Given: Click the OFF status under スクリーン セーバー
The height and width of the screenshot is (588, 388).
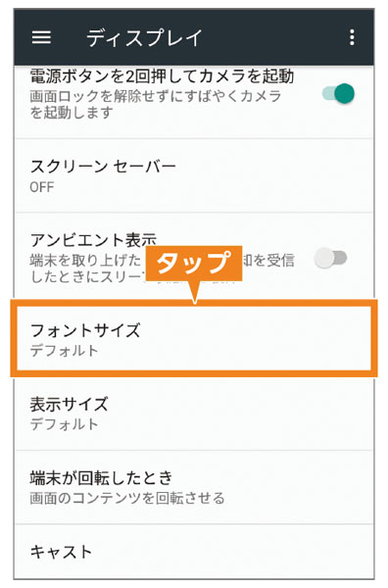Looking at the screenshot, I should tap(42, 187).
